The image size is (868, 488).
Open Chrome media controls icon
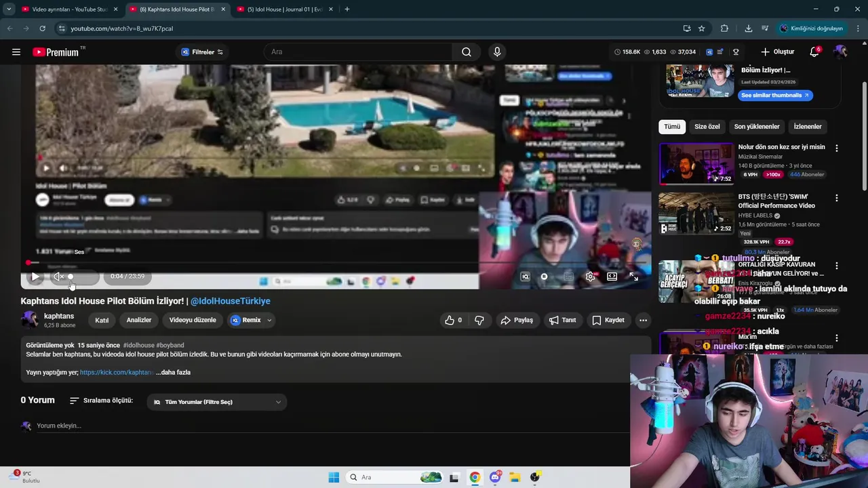765,28
